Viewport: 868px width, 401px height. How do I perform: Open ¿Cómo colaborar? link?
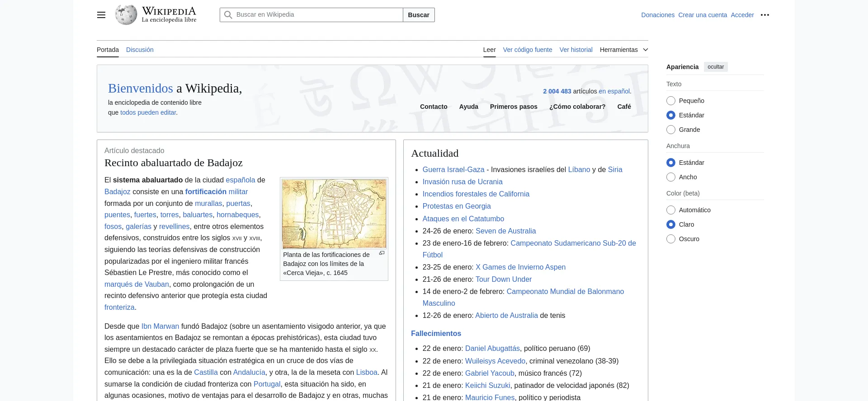pyautogui.click(x=577, y=107)
